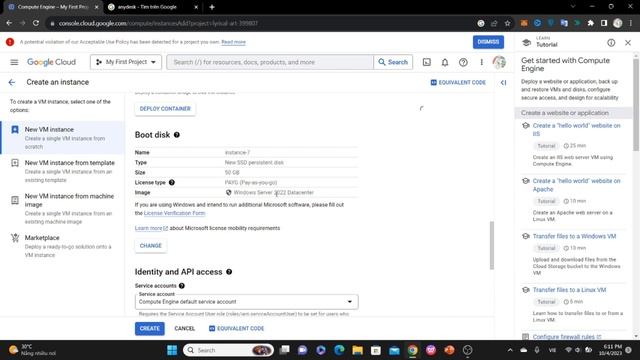640x360 pixels.
Task: Click the policy violation warning icon
Action: click(x=10, y=42)
